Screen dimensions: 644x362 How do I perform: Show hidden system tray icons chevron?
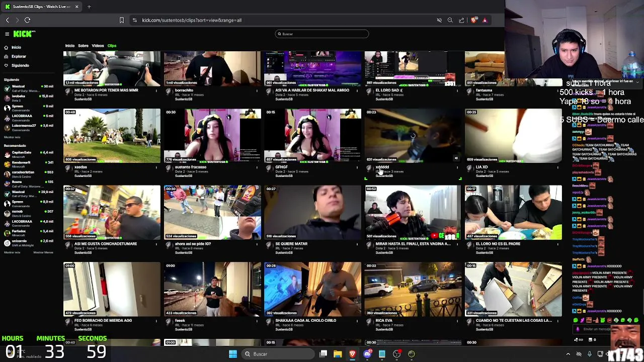pyautogui.click(x=568, y=354)
